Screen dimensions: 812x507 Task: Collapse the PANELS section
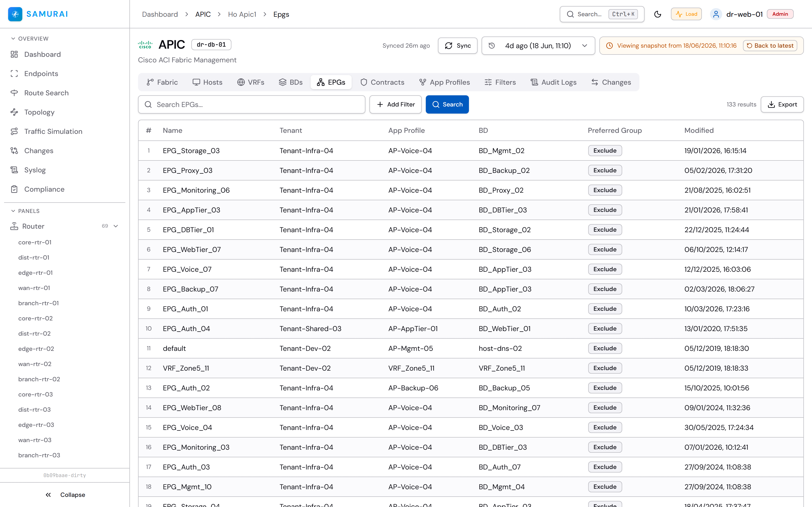point(13,211)
